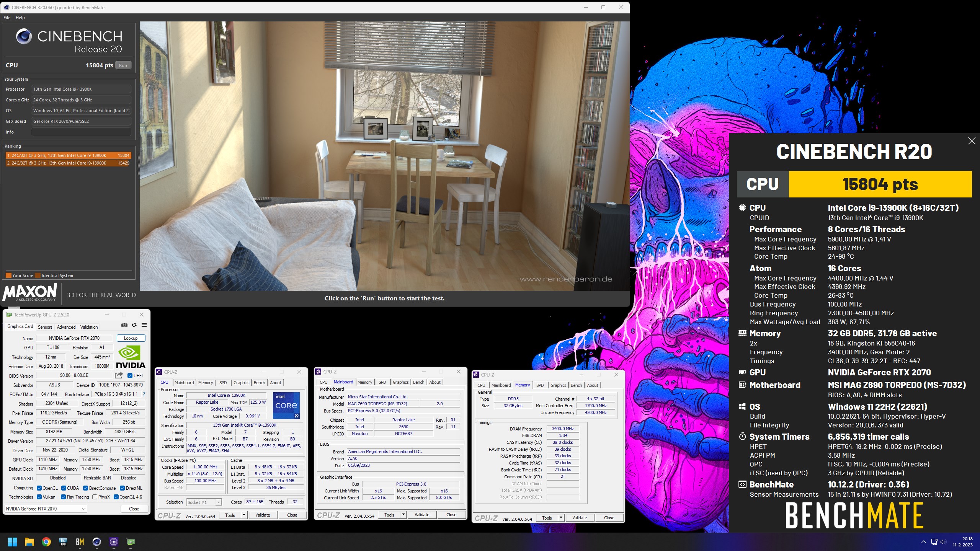The width and height of the screenshot is (980, 551).
Task: Open the taskbar clock and date
Action: click(x=962, y=542)
